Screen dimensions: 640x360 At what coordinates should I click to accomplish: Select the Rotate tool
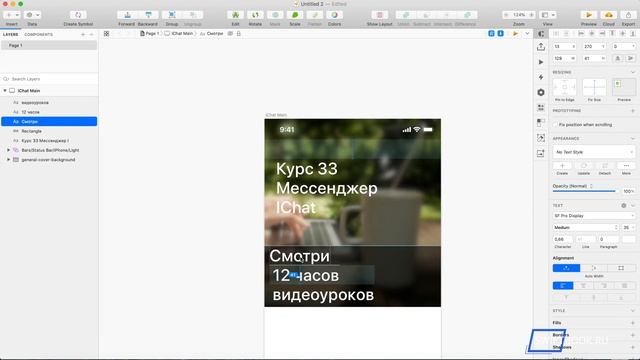coord(255,15)
